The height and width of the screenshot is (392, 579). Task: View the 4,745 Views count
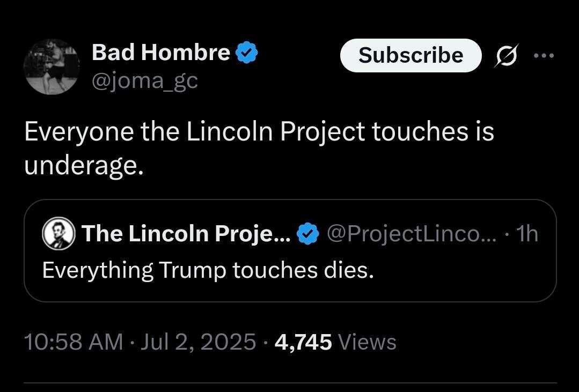click(x=303, y=342)
